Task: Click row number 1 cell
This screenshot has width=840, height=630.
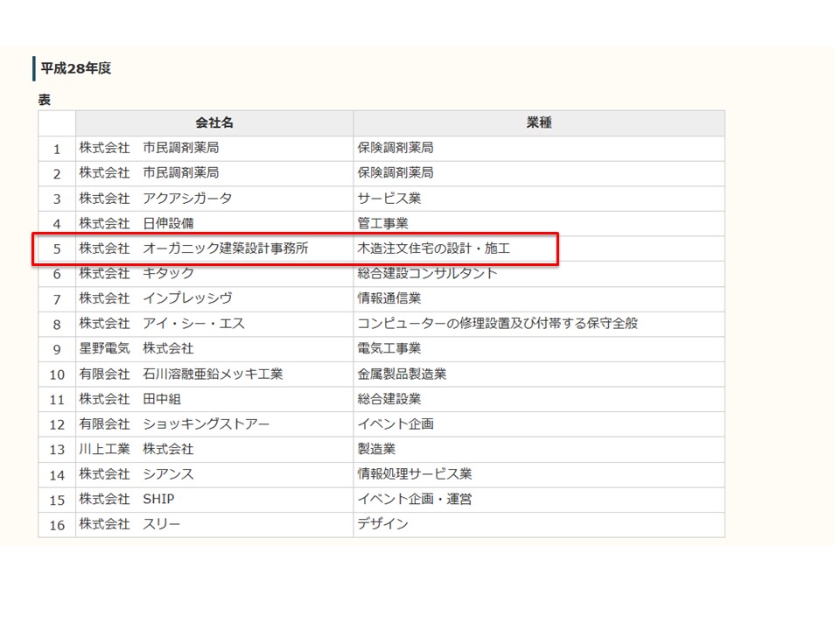Action: pyautogui.click(x=57, y=149)
